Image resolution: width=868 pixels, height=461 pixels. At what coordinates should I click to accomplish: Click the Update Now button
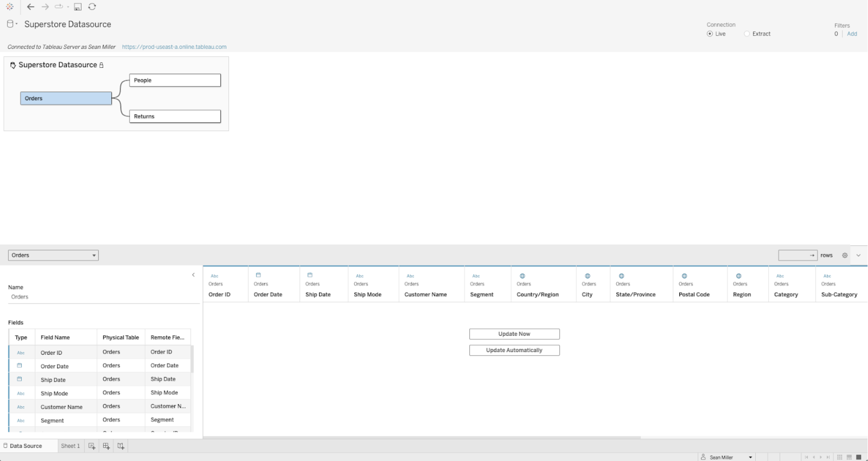[x=514, y=334]
